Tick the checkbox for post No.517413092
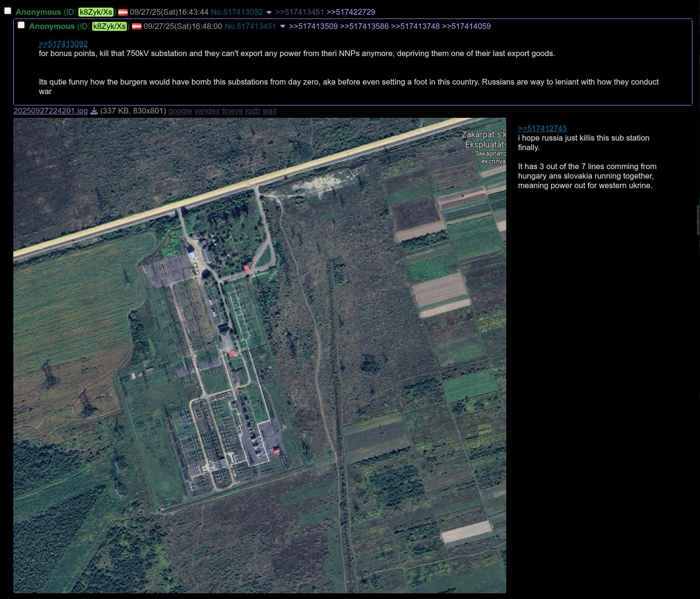Screen dimensions: 700x599 click(8, 10)
